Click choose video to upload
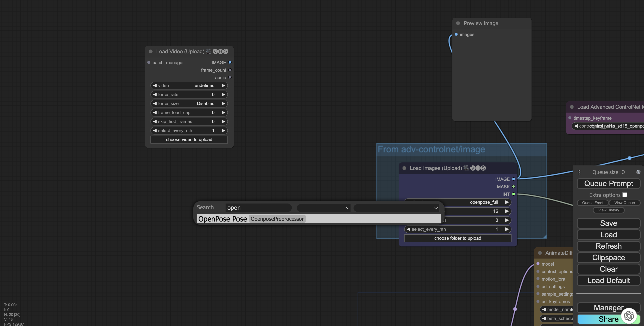 pyautogui.click(x=189, y=139)
